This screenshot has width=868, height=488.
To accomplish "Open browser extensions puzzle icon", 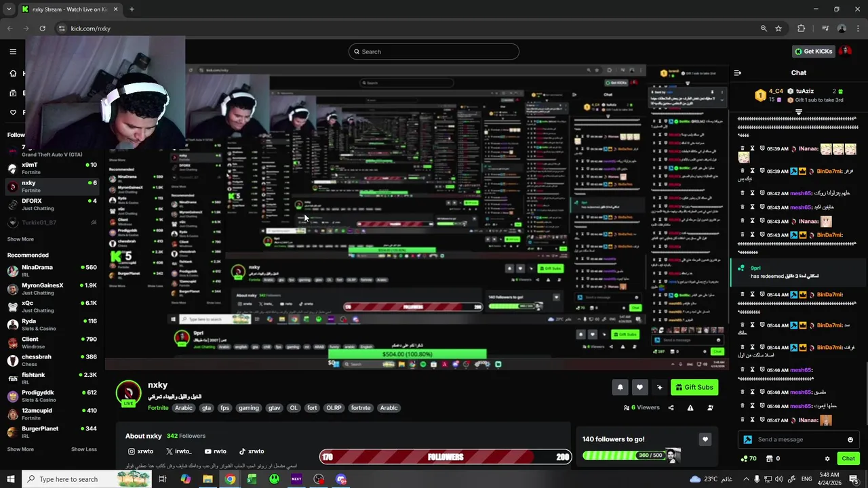I will pos(802,28).
